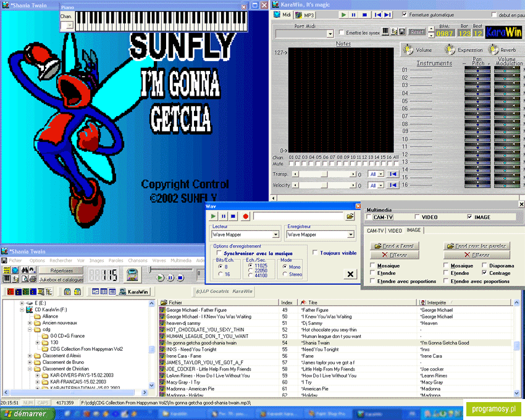Viewport: 525px width, 420px height.
Task: Open the Chan. dropdown in Piano window
Action: click(70, 25)
